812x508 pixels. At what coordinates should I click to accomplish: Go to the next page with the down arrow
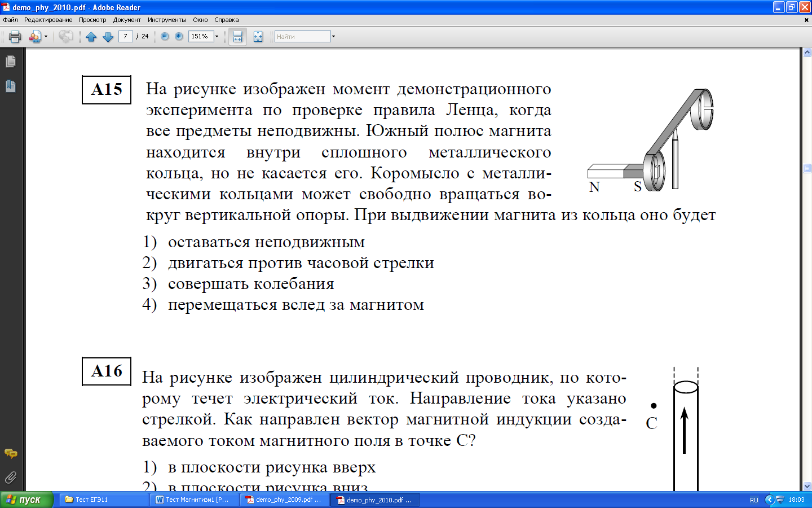(108, 37)
